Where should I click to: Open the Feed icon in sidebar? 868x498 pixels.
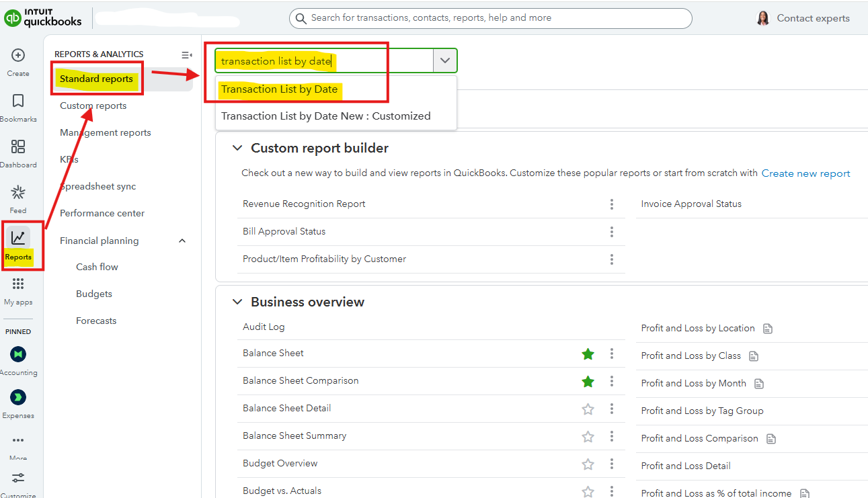click(x=18, y=194)
